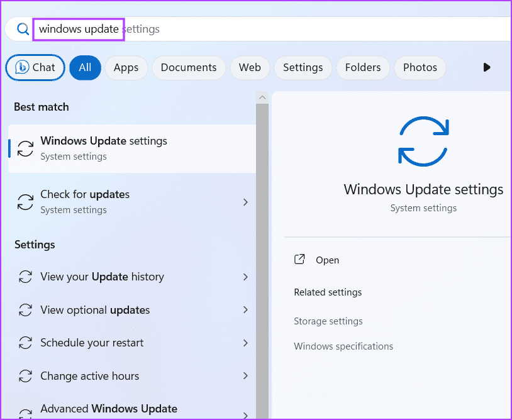
Task: Click the search magnifier icon
Action: pyautogui.click(x=23, y=29)
